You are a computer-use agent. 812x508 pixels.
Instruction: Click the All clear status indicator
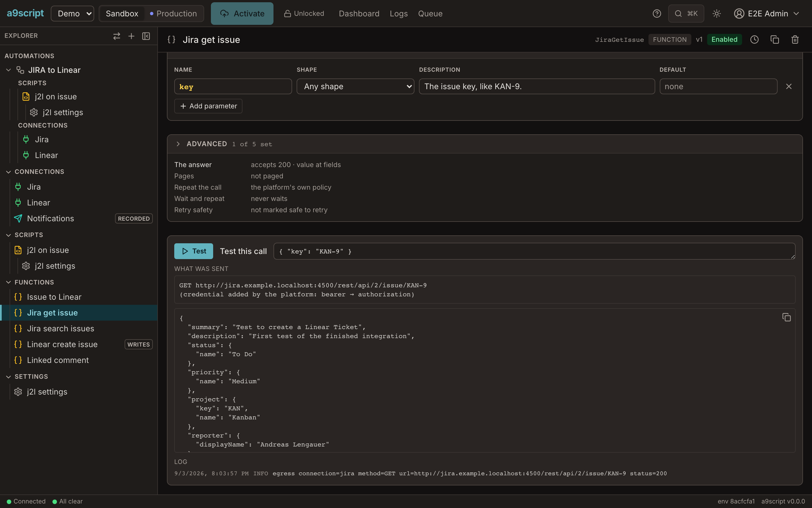67,501
